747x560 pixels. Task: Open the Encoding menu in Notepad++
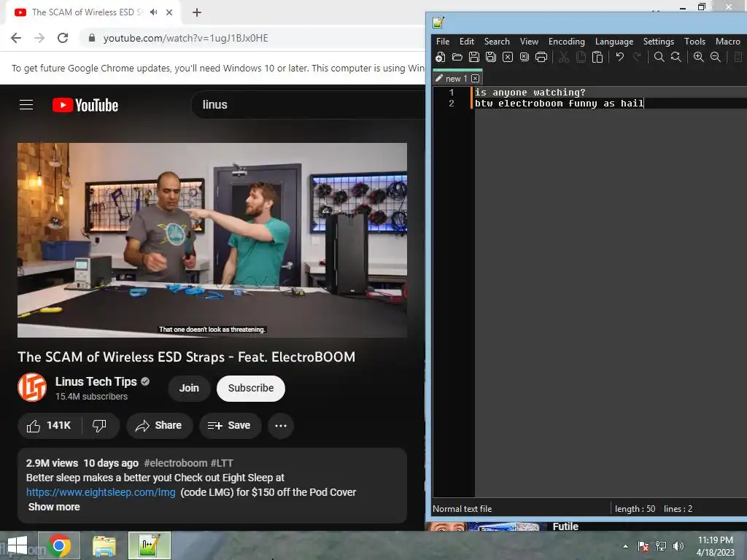(566, 42)
